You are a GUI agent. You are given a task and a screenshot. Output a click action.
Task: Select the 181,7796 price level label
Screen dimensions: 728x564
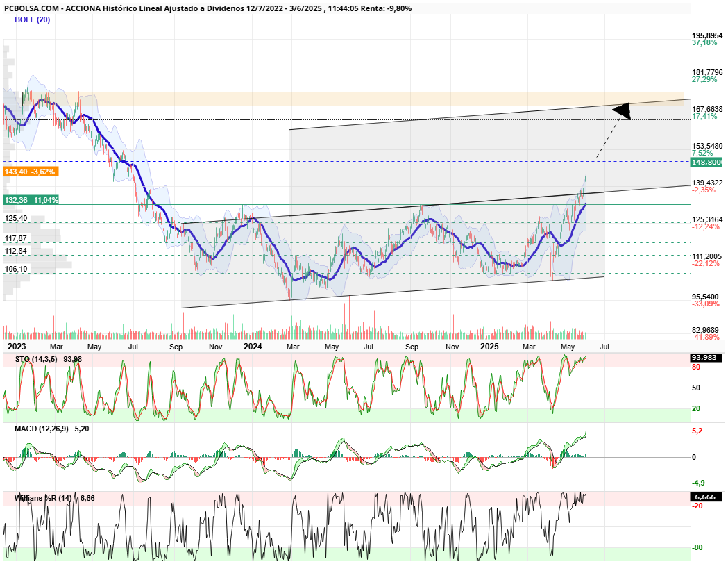click(707, 72)
